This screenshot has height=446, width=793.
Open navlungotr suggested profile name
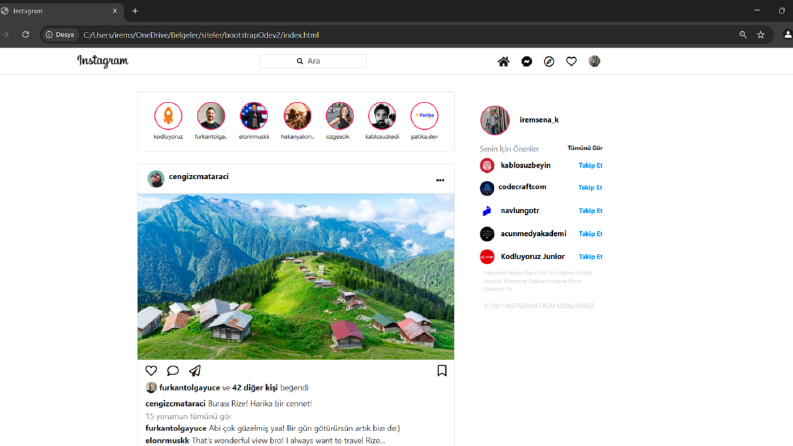[520, 210]
